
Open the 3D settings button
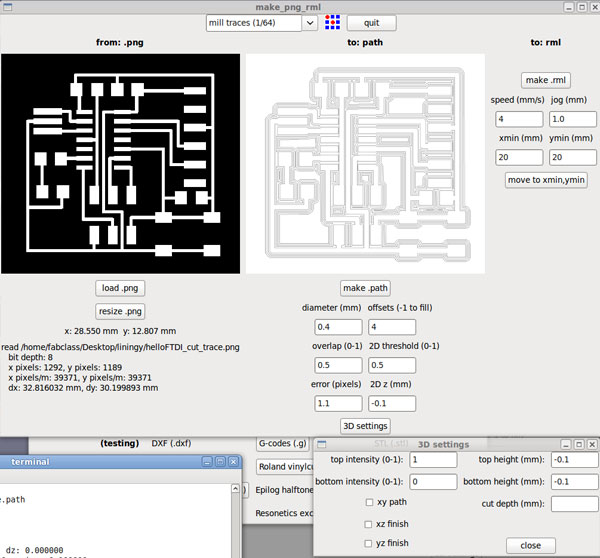365,426
